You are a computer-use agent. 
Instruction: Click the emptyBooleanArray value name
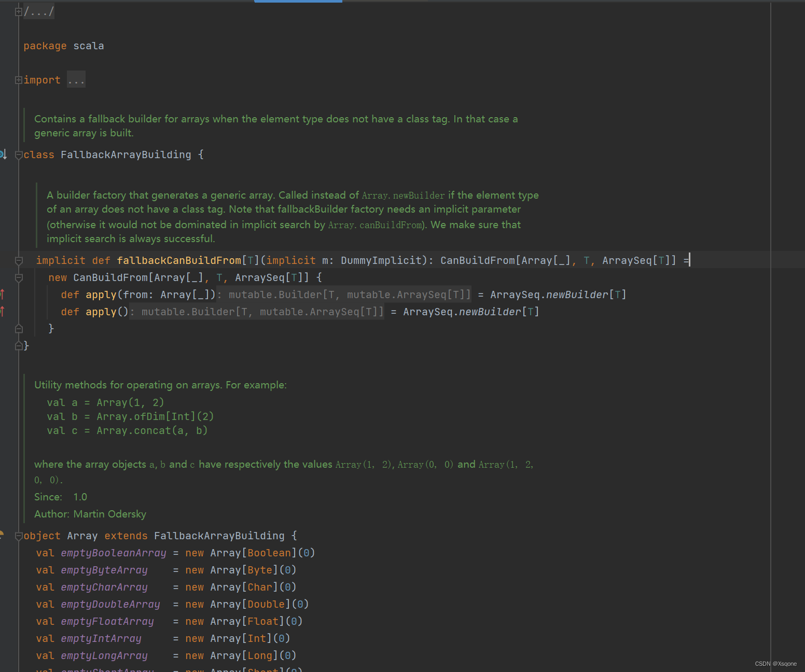tap(114, 553)
